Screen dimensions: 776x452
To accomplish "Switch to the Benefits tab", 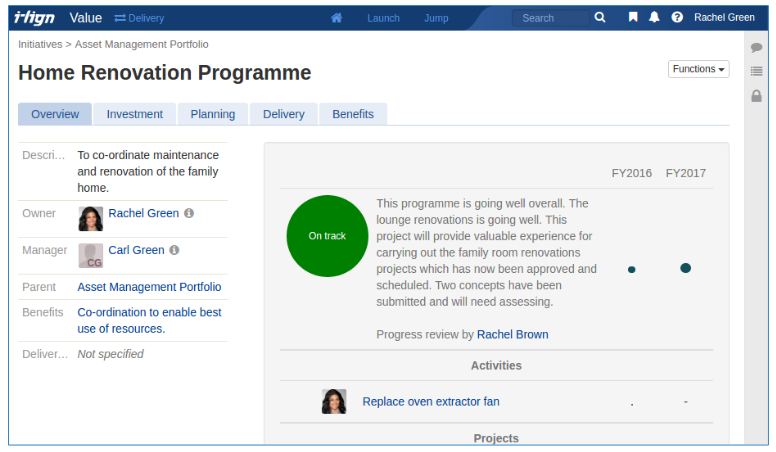I will [x=353, y=114].
